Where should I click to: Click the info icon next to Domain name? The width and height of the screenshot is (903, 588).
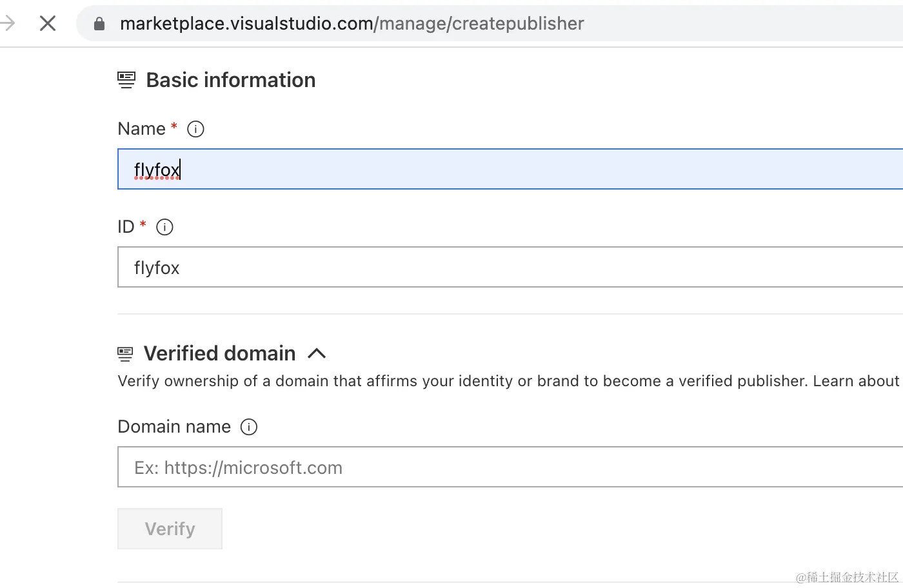pos(248,427)
